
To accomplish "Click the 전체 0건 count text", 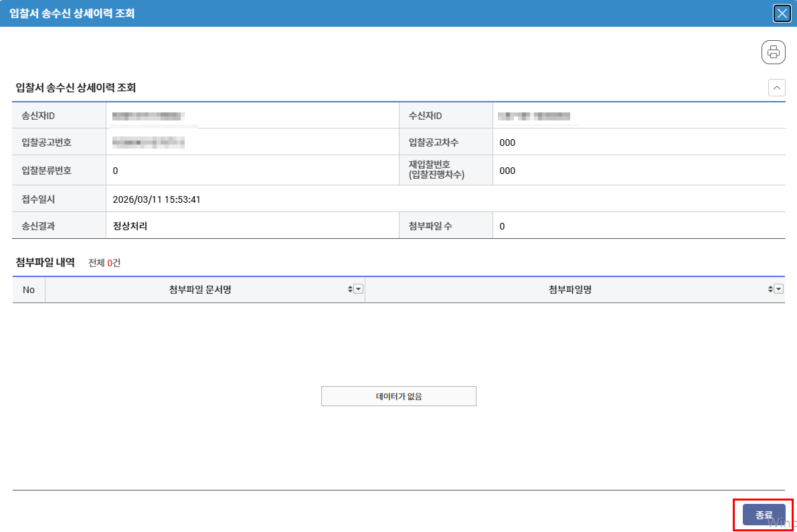I will coord(104,263).
